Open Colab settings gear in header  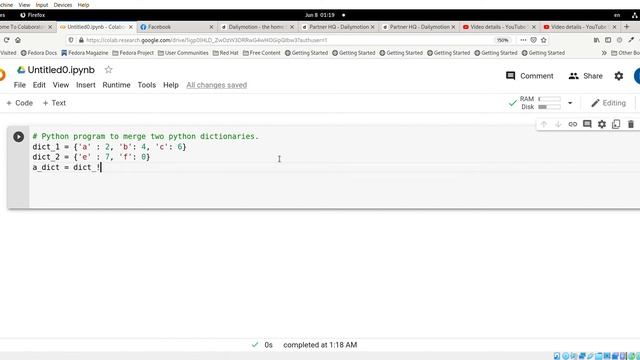click(x=619, y=76)
